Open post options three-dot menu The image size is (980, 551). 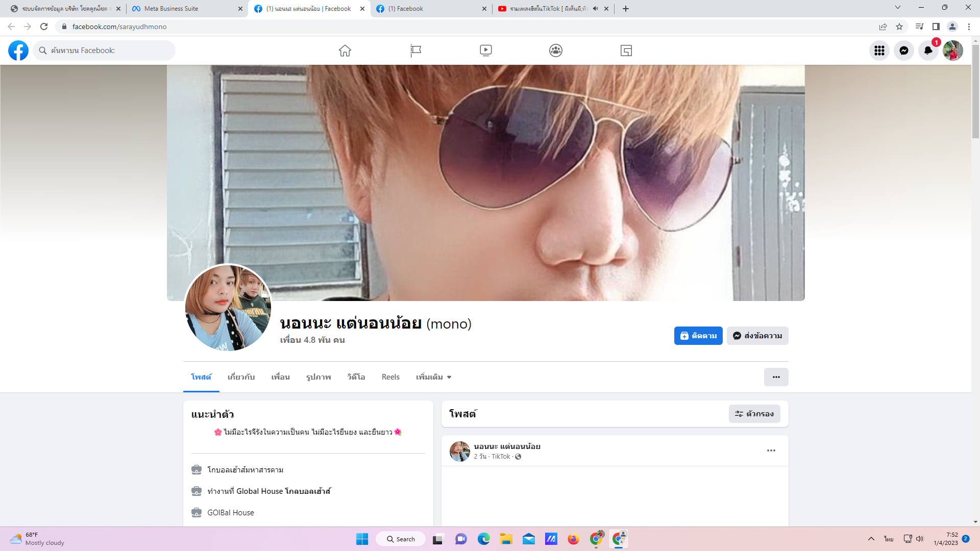(x=771, y=450)
